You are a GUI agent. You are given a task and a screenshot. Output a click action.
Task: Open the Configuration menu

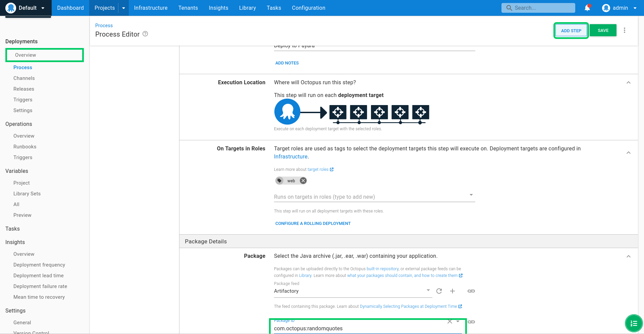309,8
